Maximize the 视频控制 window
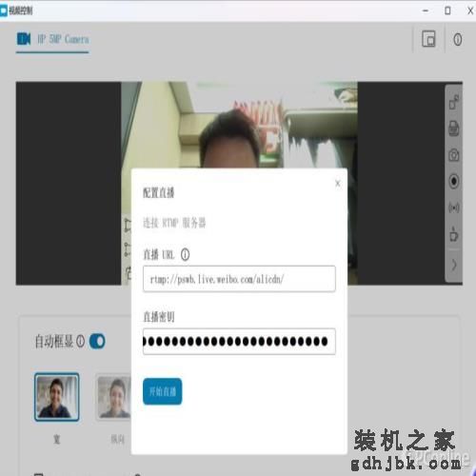476x476 pixels. [x=447, y=10]
